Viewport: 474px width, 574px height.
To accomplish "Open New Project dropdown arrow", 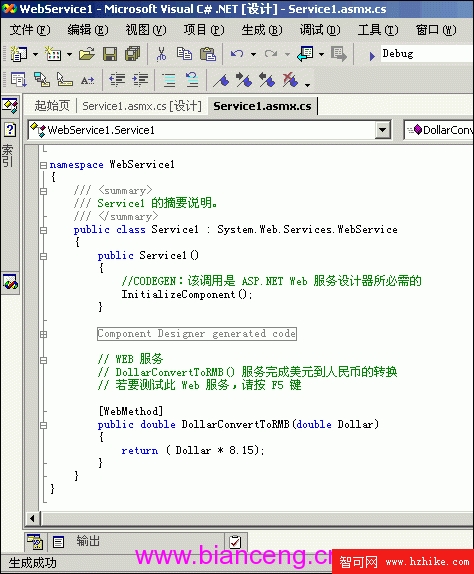I will (x=36, y=55).
